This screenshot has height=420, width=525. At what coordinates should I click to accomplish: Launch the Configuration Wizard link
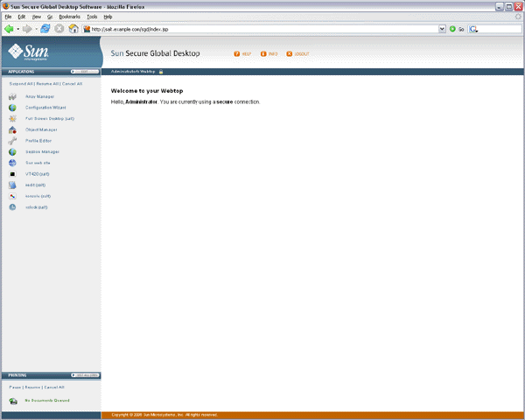(x=45, y=108)
